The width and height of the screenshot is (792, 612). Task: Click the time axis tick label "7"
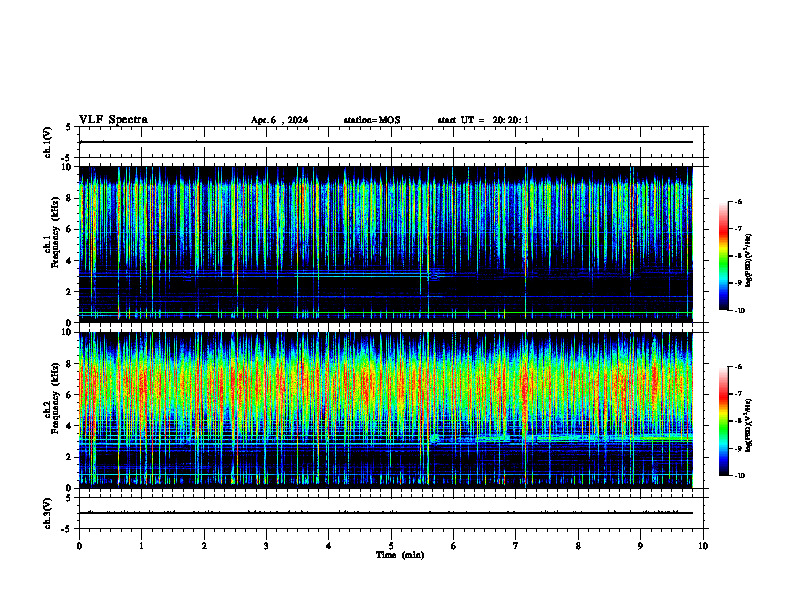point(516,546)
